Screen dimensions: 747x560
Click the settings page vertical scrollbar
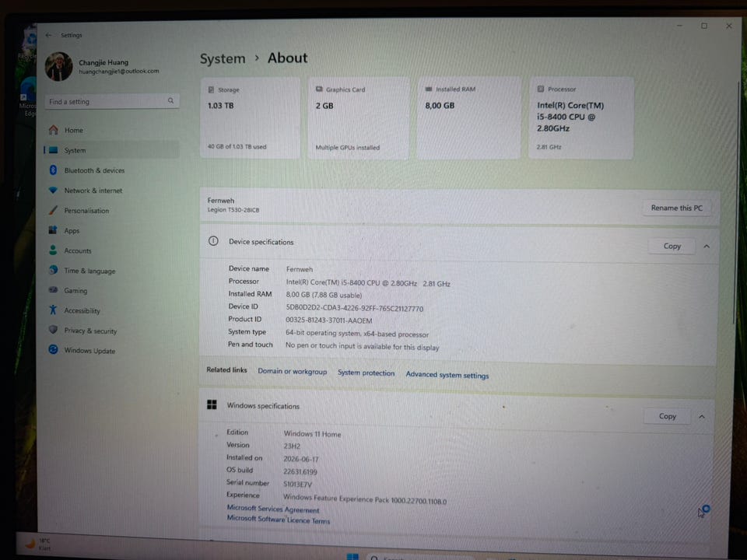(x=737, y=202)
